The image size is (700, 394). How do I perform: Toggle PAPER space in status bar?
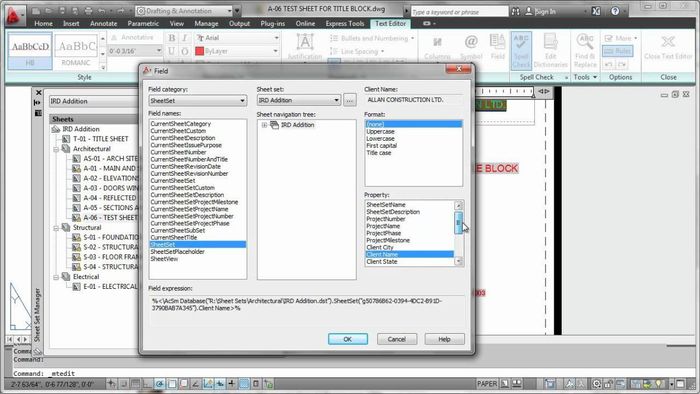click(487, 384)
